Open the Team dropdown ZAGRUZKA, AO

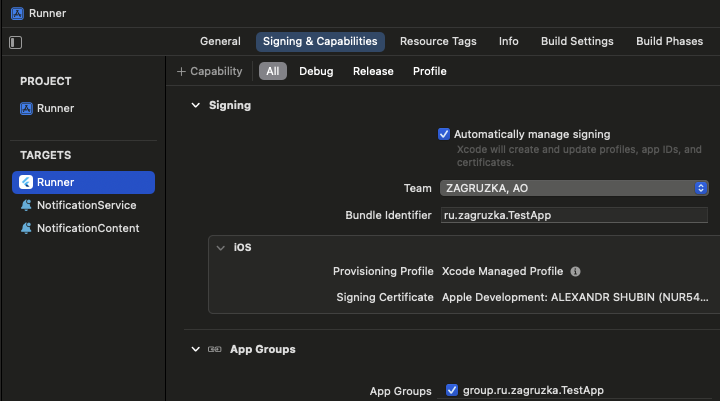[574, 188]
